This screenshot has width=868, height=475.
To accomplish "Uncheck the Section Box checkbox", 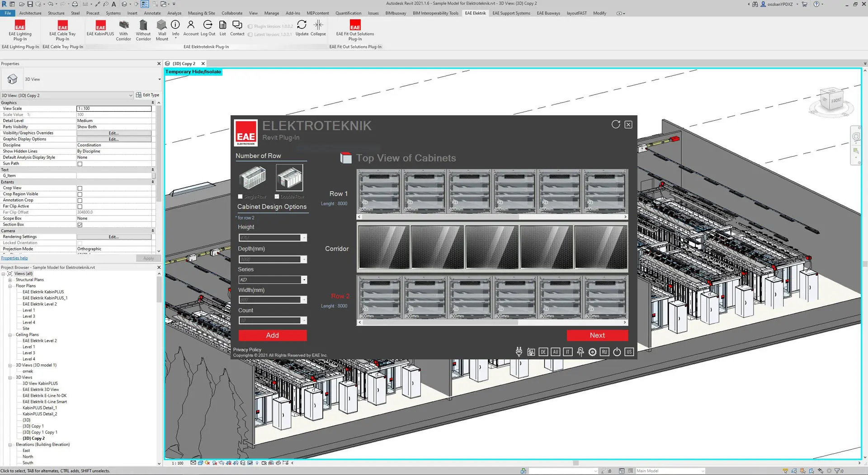I will pyautogui.click(x=80, y=225).
